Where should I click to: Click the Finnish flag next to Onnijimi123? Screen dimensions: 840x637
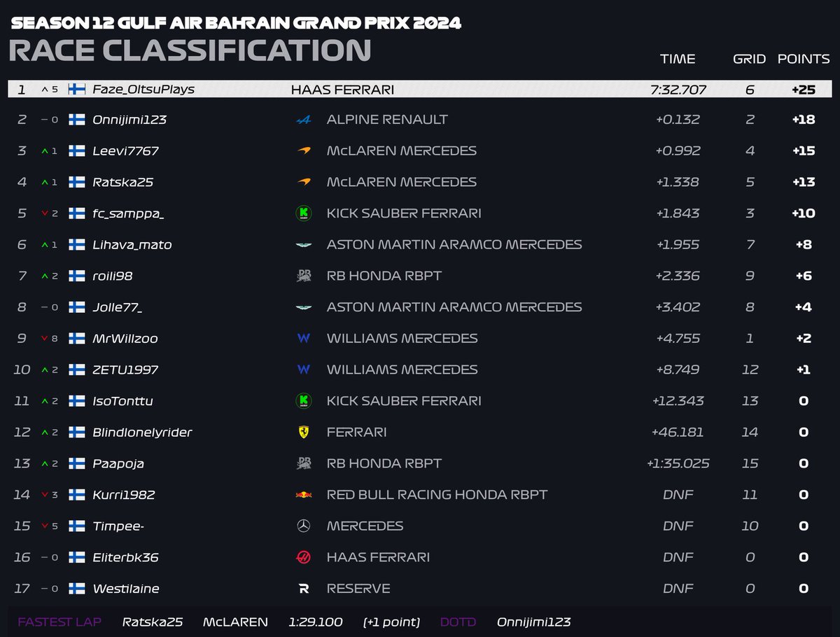pyautogui.click(x=77, y=120)
